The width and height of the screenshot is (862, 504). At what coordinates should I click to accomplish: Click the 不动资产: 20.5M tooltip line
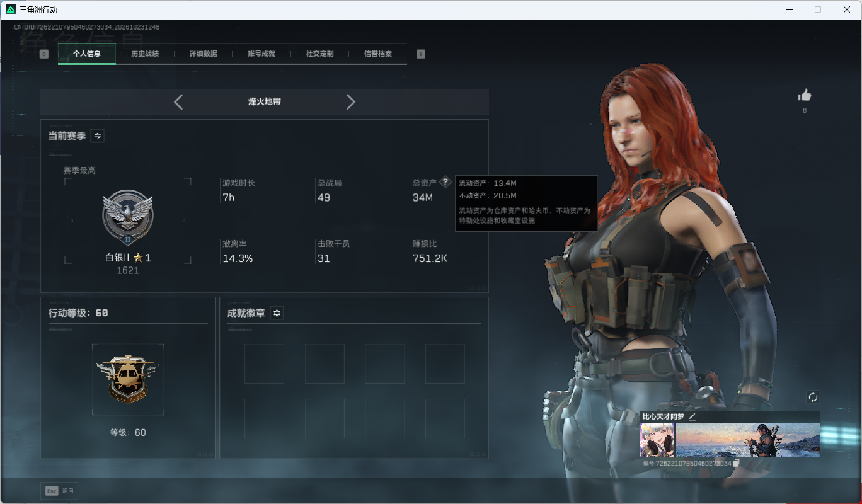coord(488,195)
